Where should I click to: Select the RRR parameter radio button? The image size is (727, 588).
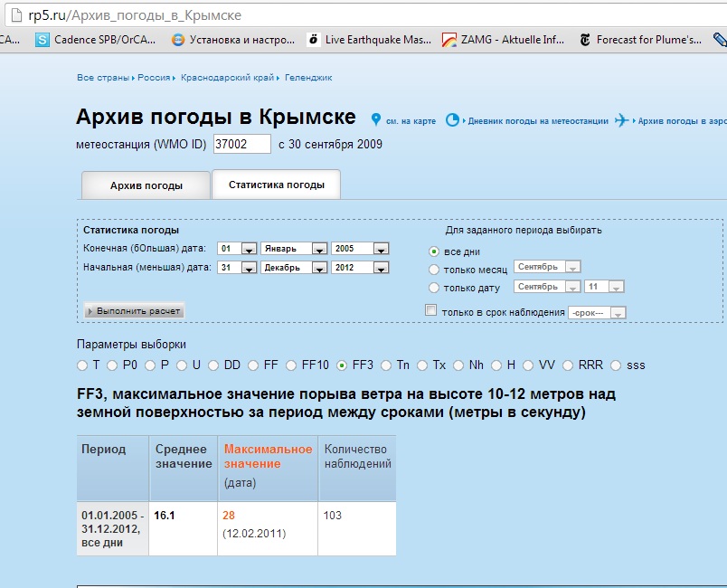coord(569,365)
